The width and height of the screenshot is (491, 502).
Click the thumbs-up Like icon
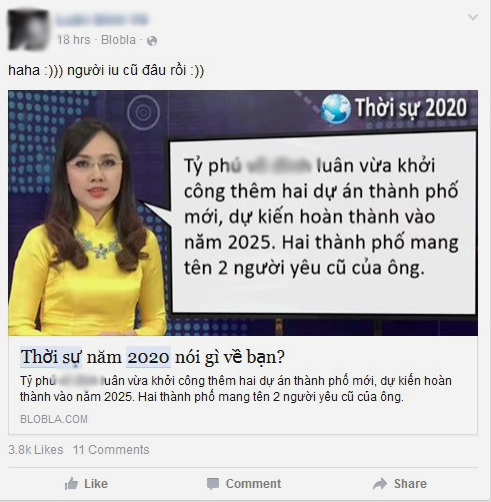coord(71,483)
